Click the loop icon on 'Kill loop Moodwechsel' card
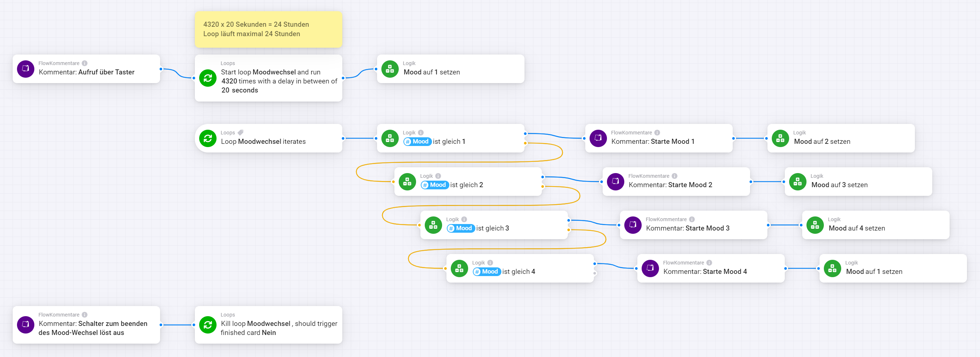This screenshot has height=357, width=980. pos(208,325)
